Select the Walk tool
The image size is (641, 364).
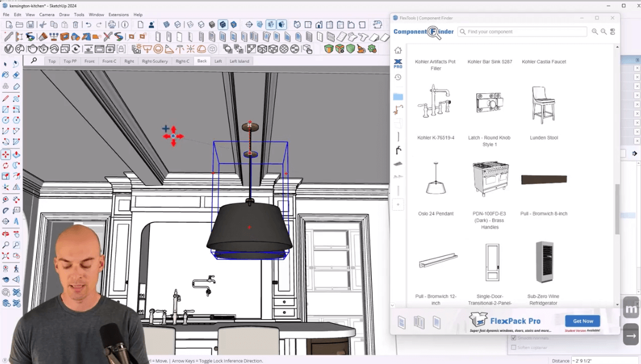[x=16, y=268]
